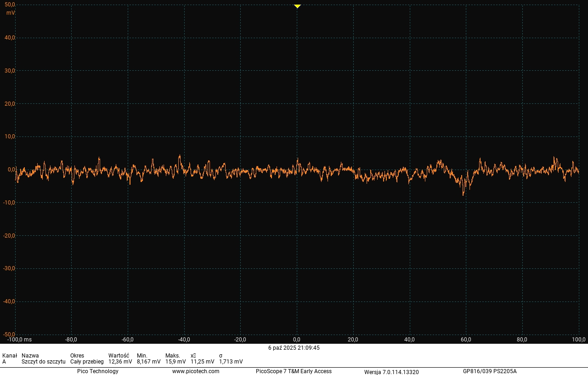
Task: Click the -50,0 voltage axis label
Action: click(9, 334)
